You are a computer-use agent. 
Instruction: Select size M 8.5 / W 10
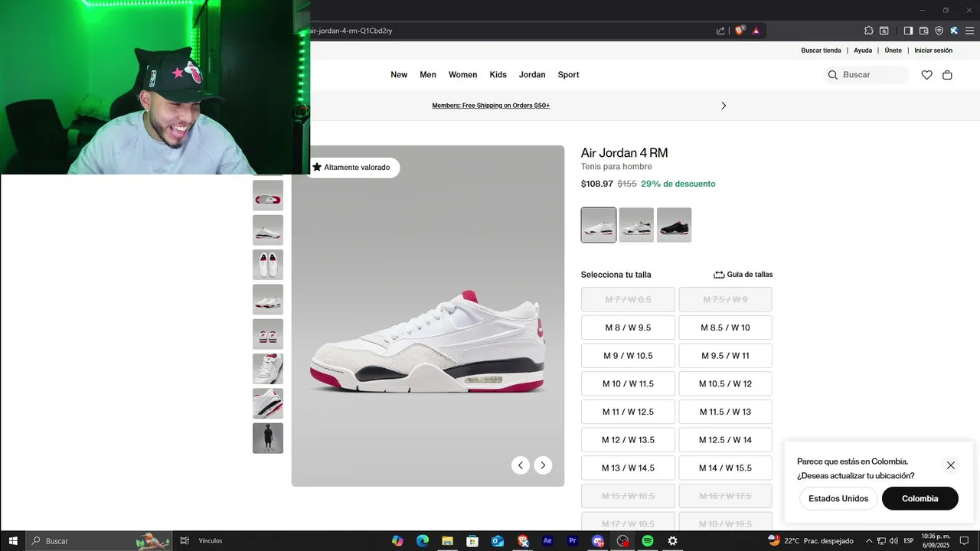click(x=725, y=328)
